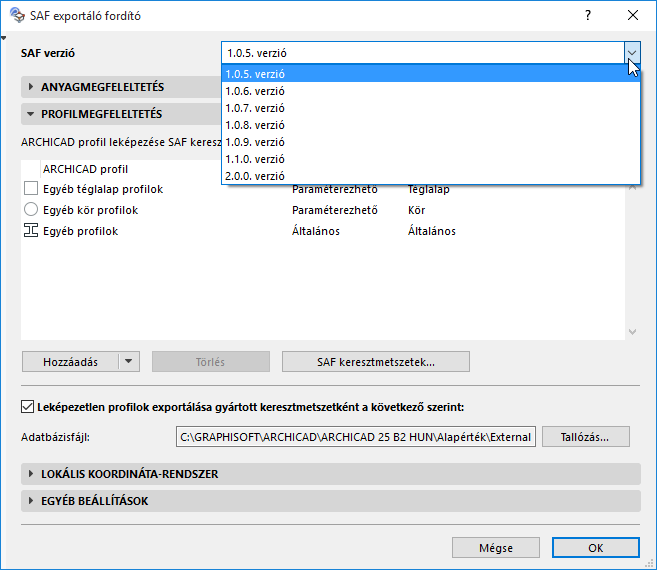
Task: Expand LOKÁLIS KOORDINÁTA-RENDSZER panel
Action: click(x=31, y=474)
